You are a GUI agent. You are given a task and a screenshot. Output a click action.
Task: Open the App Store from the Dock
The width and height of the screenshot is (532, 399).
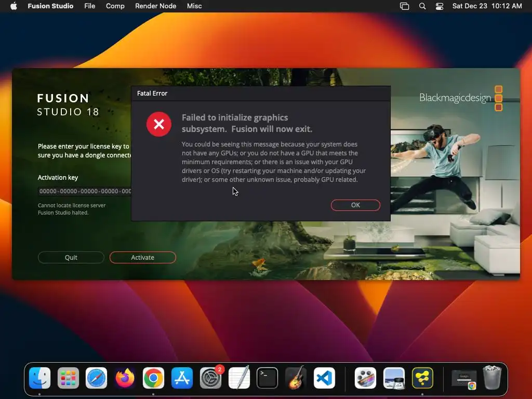click(x=182, y=378)
